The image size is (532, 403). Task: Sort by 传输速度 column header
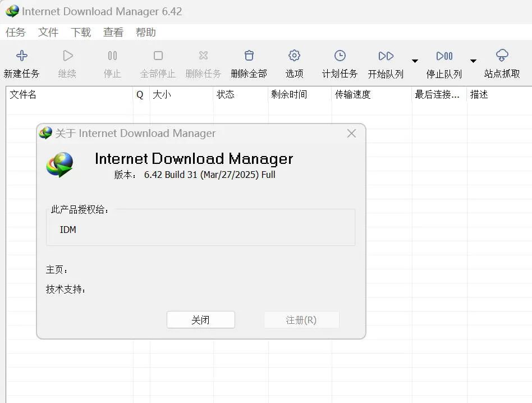point(372,94)
